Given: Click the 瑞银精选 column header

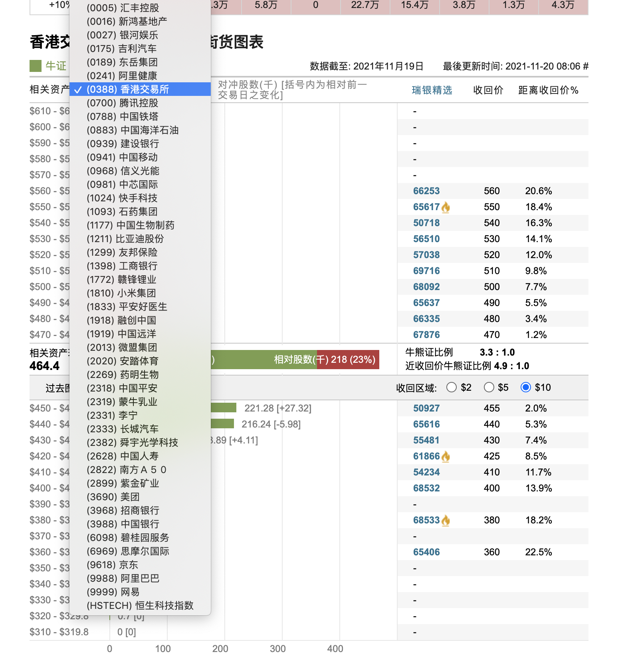Looking at the screenshot, I should 432,90.
